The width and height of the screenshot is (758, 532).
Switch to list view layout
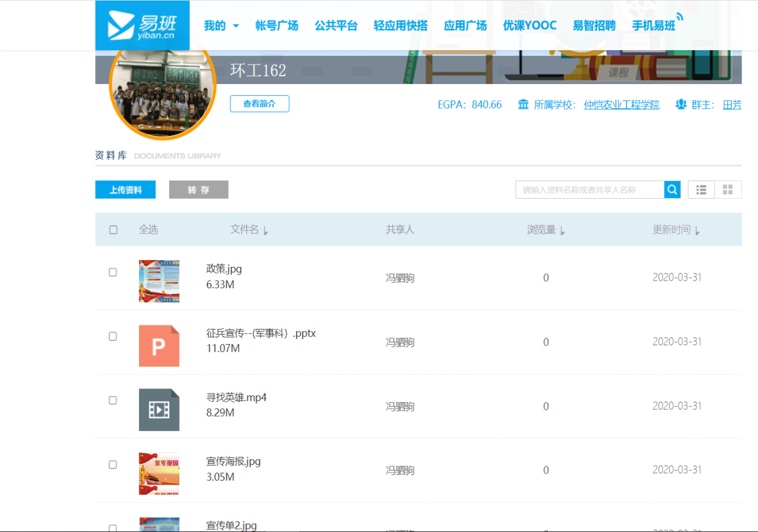[701, 190]
